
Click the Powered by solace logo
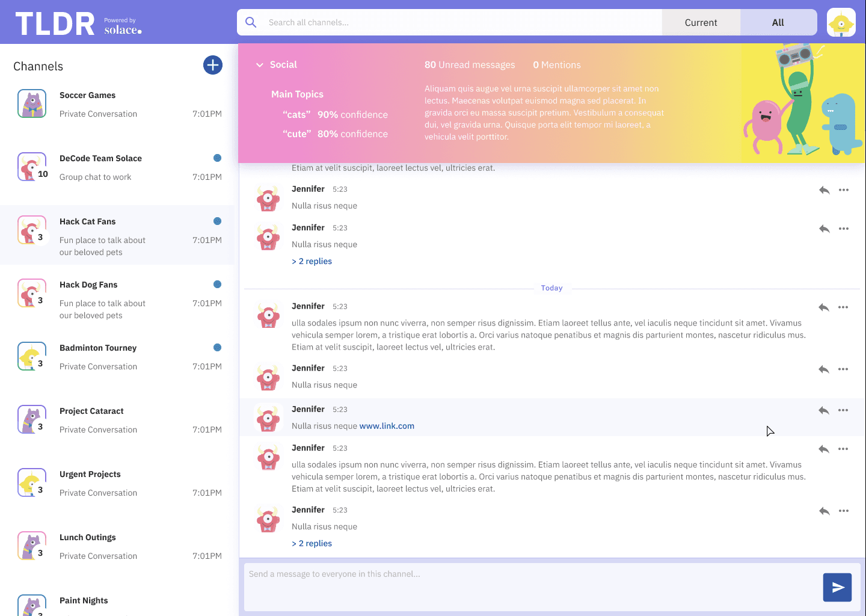point(123,26)
